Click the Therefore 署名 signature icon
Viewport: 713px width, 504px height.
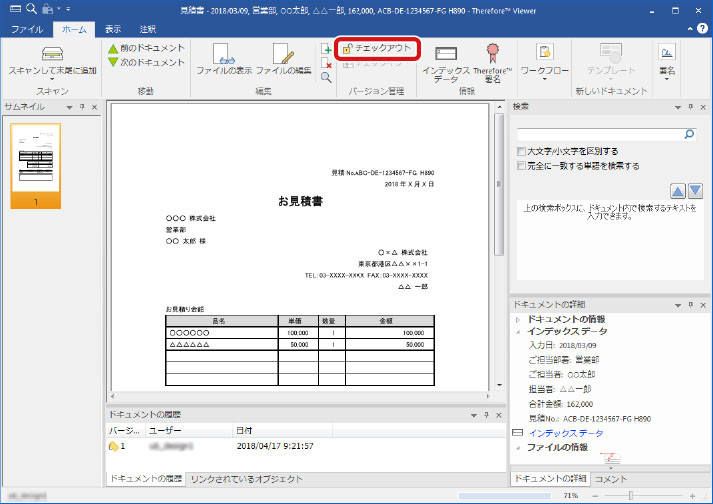coord(492,53)
